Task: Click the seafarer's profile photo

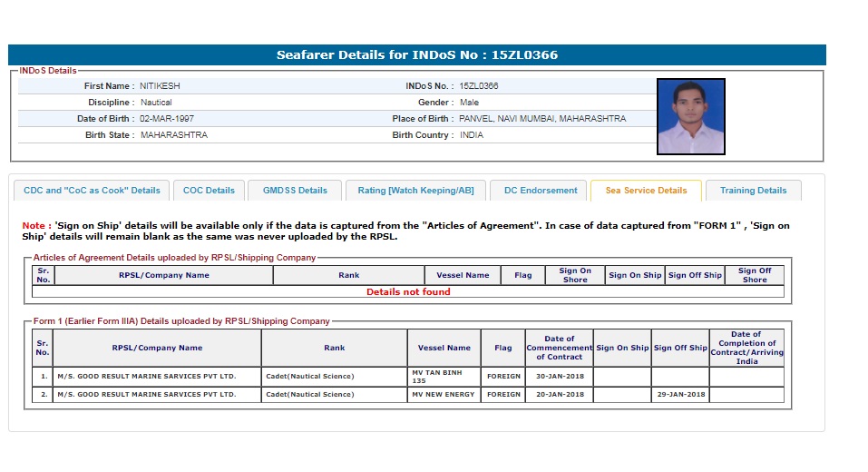Action: [690, 116]
